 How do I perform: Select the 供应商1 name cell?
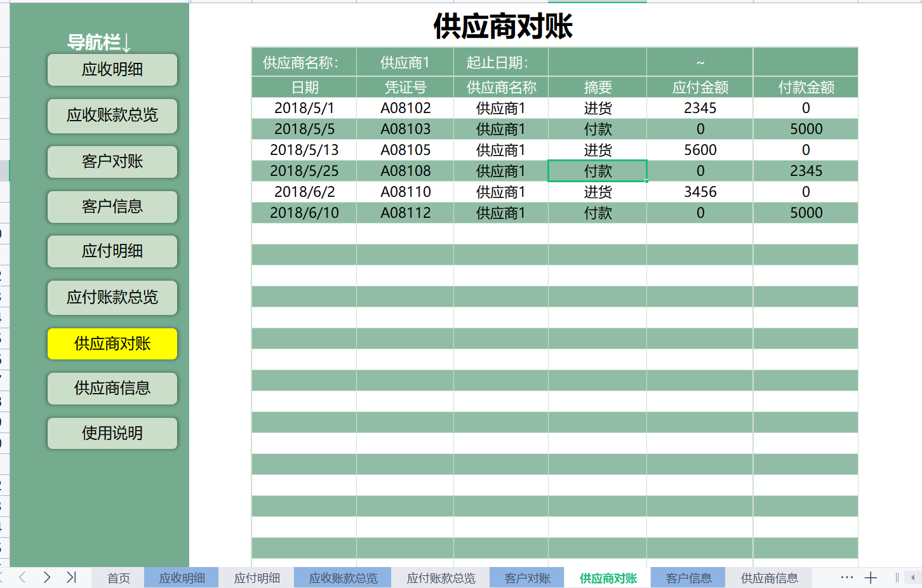point(404,62)
